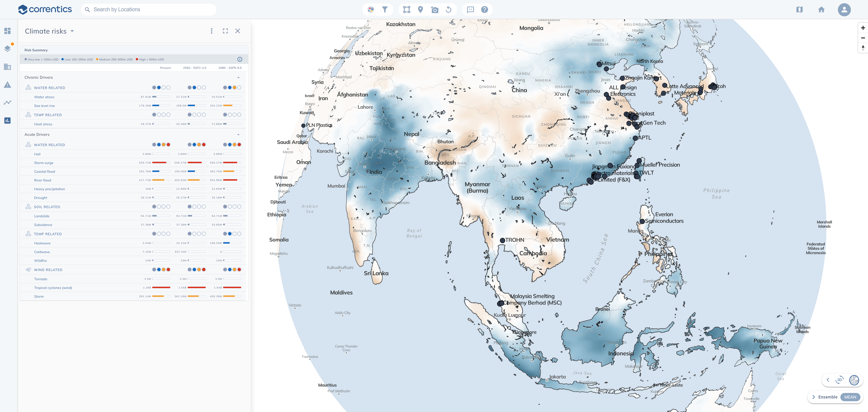Collapse the Chronic Drivers section
The image size is (868, 412).
tap(238, 77)
